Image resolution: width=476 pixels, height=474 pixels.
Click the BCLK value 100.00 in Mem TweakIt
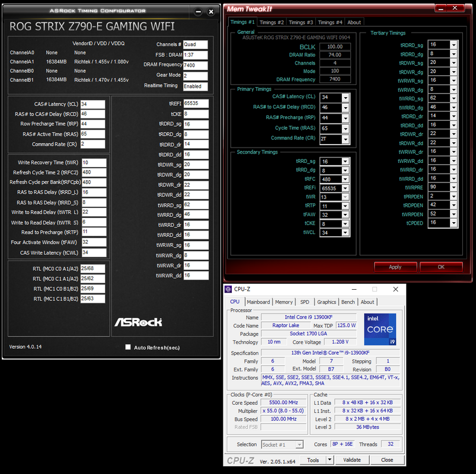coord(335,47)
